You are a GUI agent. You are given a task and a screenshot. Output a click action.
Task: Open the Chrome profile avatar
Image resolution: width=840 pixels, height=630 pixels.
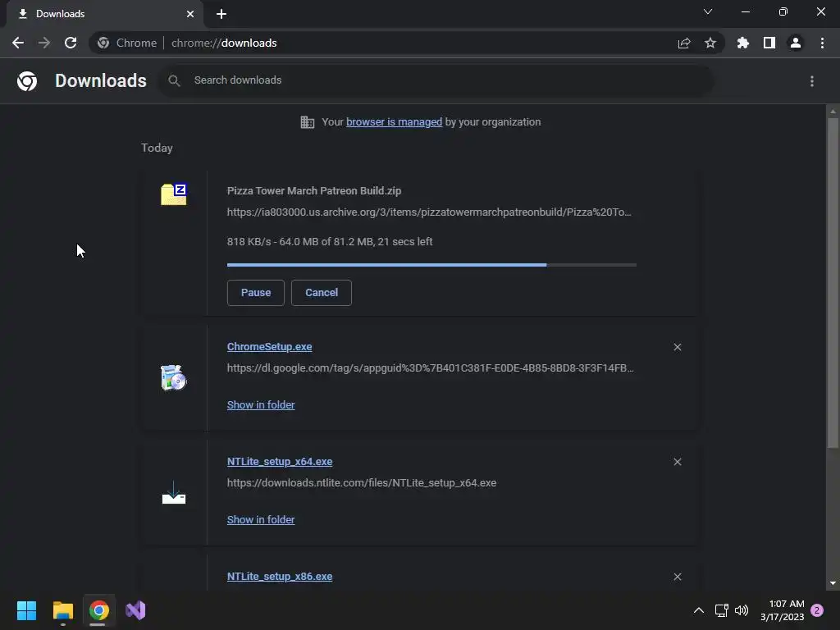pos(796,43)
